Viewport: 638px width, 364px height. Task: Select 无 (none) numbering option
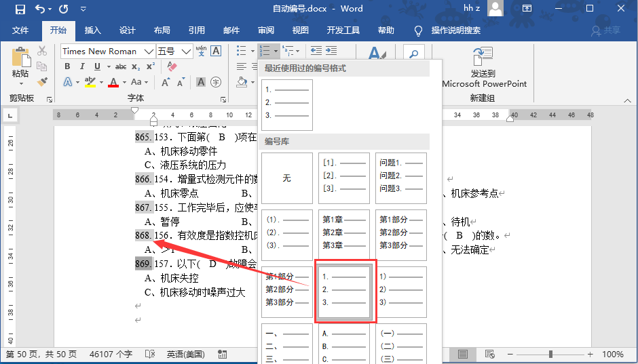(286, 178)
